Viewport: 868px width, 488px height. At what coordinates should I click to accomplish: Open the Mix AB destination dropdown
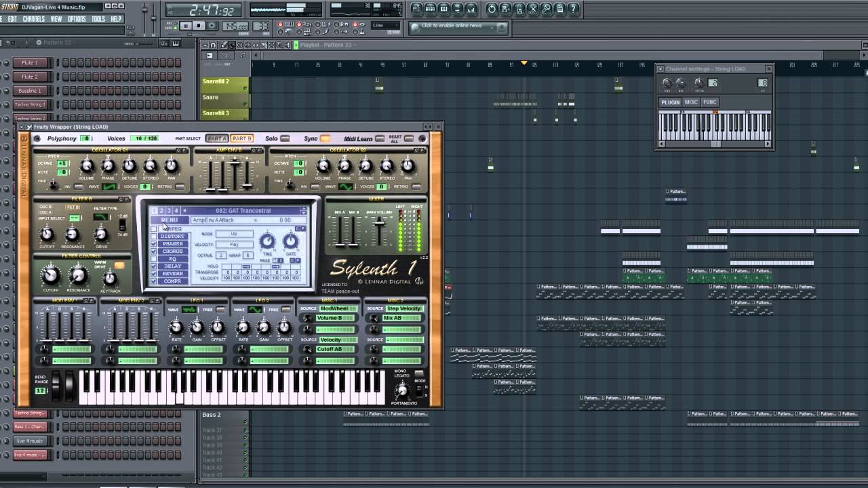(x=402, y=318)
